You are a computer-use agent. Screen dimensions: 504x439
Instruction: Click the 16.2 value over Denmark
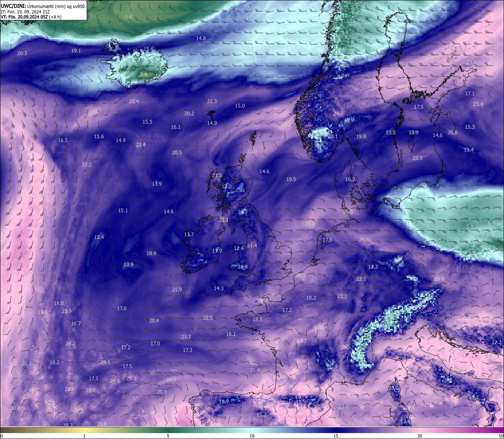[350, 180]
